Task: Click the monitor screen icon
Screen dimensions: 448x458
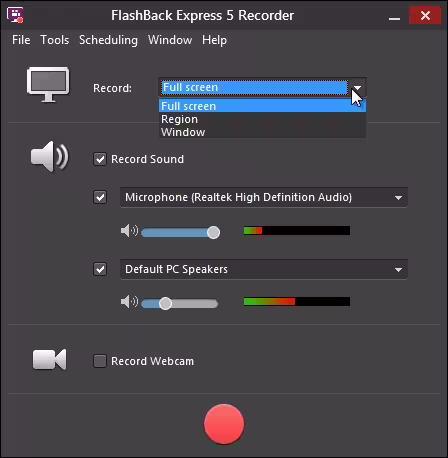Action: pos(48,84)
